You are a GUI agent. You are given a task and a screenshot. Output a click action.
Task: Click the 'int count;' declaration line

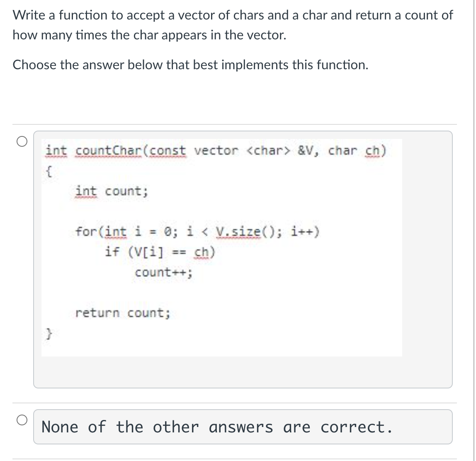coord(111,191)
